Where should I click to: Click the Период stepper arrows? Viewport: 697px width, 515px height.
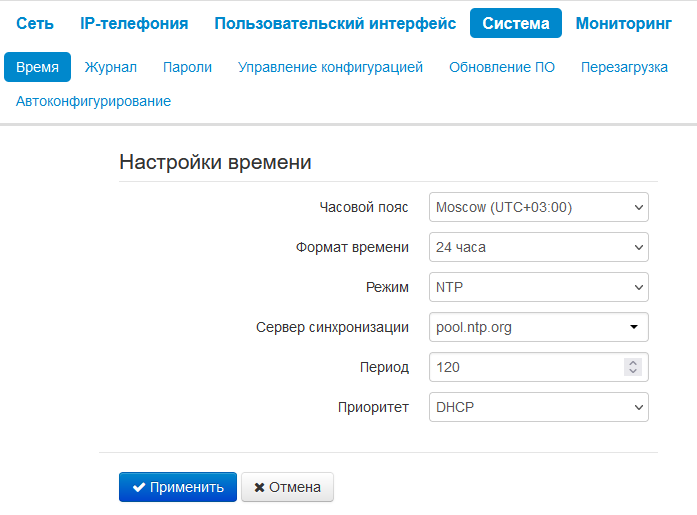click(632, 367)
